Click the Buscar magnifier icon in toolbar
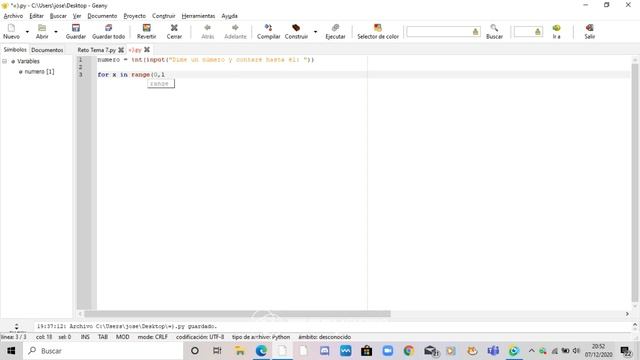The image size is (640, 360). [x=494, y=28]
